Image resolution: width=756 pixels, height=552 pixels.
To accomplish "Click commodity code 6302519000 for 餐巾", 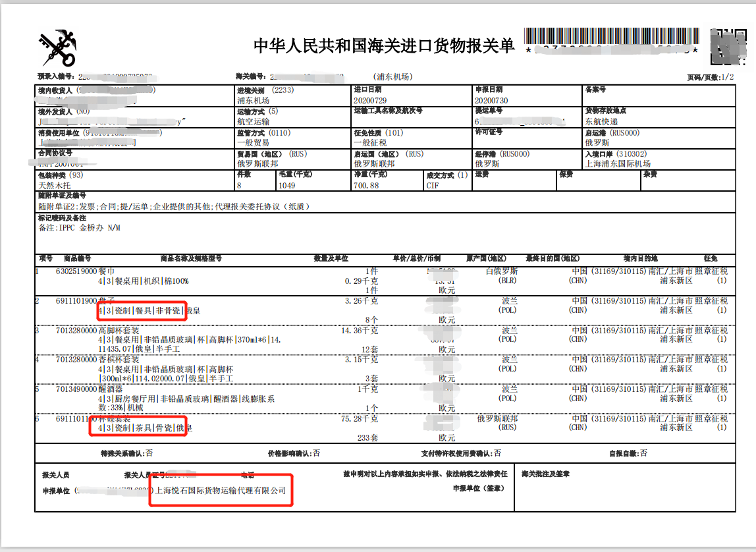I will [x=76, y=271].
